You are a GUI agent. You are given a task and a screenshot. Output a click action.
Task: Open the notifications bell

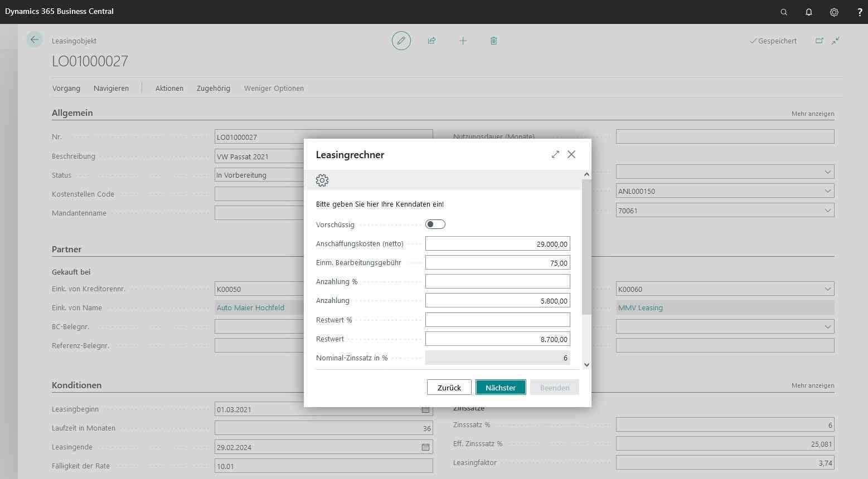pos(809,12)
